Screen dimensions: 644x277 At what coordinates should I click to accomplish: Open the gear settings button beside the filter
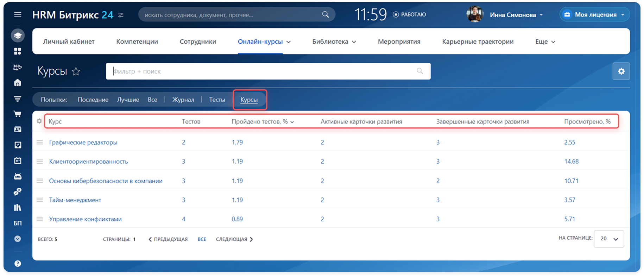point(621,71)
